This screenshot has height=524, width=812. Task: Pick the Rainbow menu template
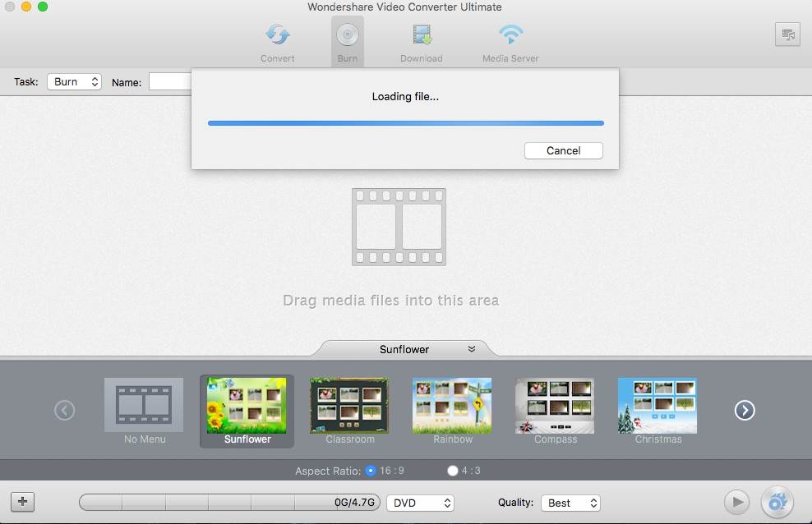pyautogui.click(x=452, y=411)
